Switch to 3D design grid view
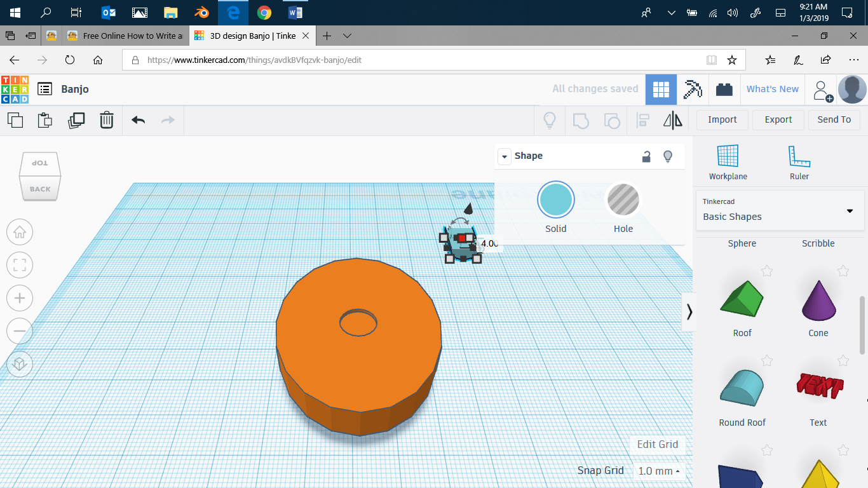The width and height of the screenshot is (868, 488). pyautogui.click(x=661, y=90)
